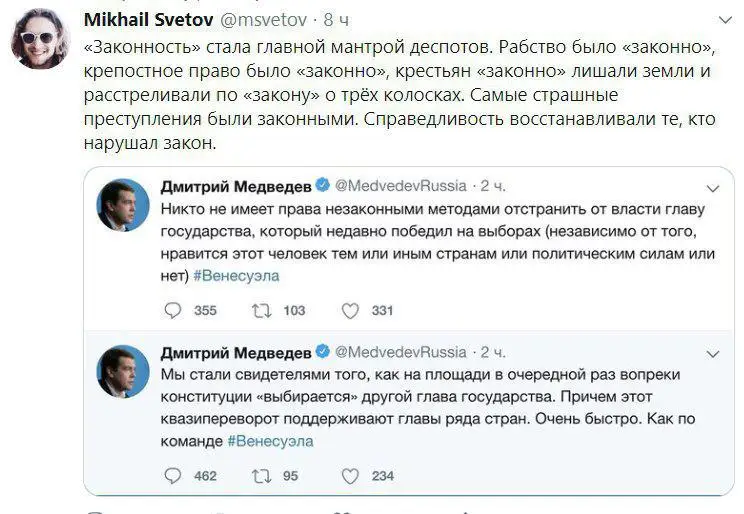Open #Венесуэла hashtag in second Medvedev tweet

pyautogui.click(x=270, y=441)
